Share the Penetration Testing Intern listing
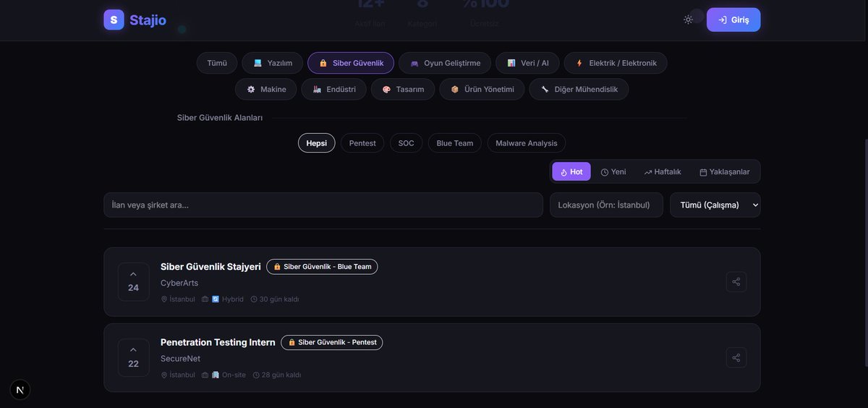The image size is (868, 408). point(736,357)
